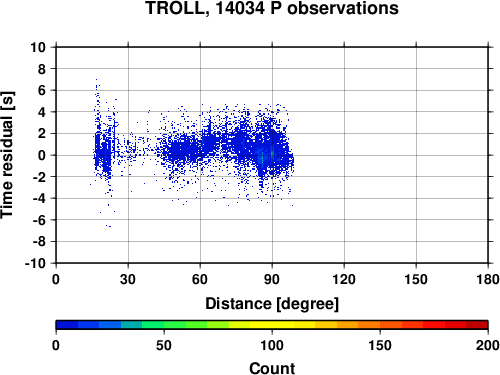Click the x-axis tick label 120
The image size is (500, 375).
[344, 279]
